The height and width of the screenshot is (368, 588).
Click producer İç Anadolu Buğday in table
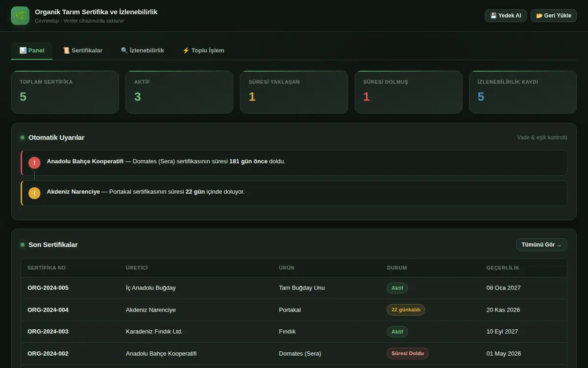[151, 288]
